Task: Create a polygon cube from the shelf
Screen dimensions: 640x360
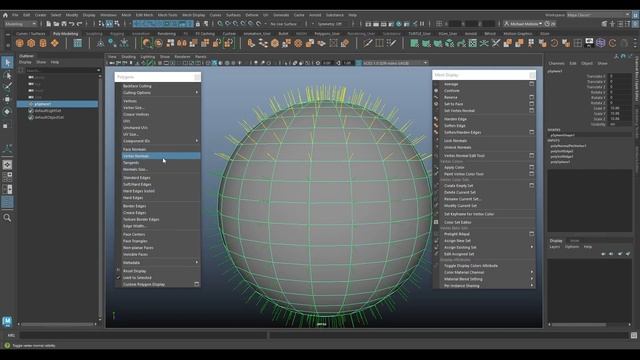Action: (31, 43)
